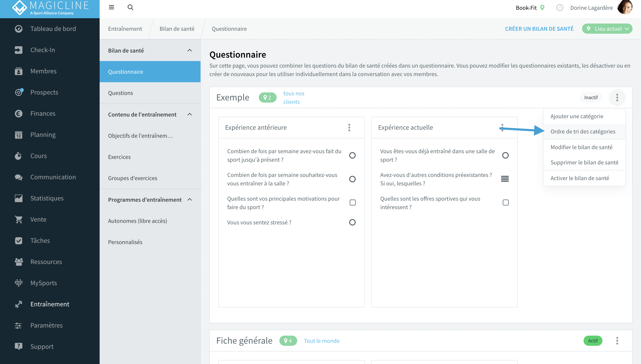641x364 pixels.
Task: Tick checkbox for principales motivations question
Action: (352, 203)
